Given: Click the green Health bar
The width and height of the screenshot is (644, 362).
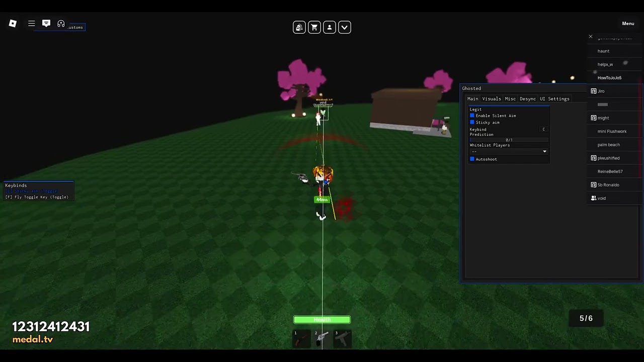Looking at the screenshot, I should click(322, 320).
